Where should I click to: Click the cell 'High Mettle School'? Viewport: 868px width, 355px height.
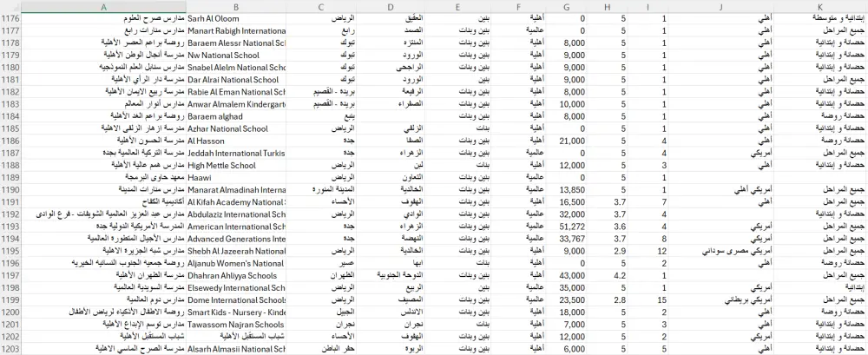(x=236, y=166)
